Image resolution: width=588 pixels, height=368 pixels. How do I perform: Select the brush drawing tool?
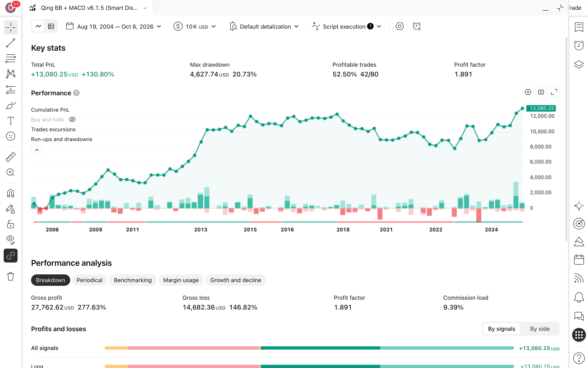pyautogui.click(x=11, y=105)
